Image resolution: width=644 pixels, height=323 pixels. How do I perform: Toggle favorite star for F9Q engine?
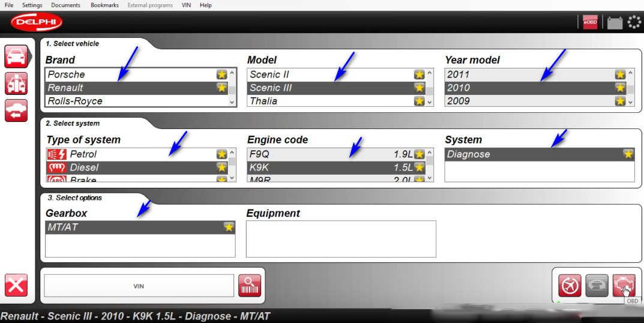click(x=420, y=154)
